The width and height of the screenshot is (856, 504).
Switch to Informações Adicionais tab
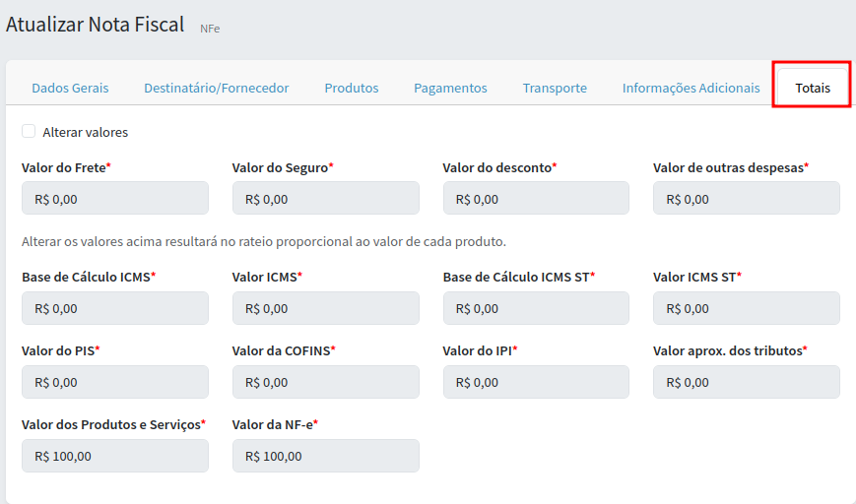click(x=691, y=88)
